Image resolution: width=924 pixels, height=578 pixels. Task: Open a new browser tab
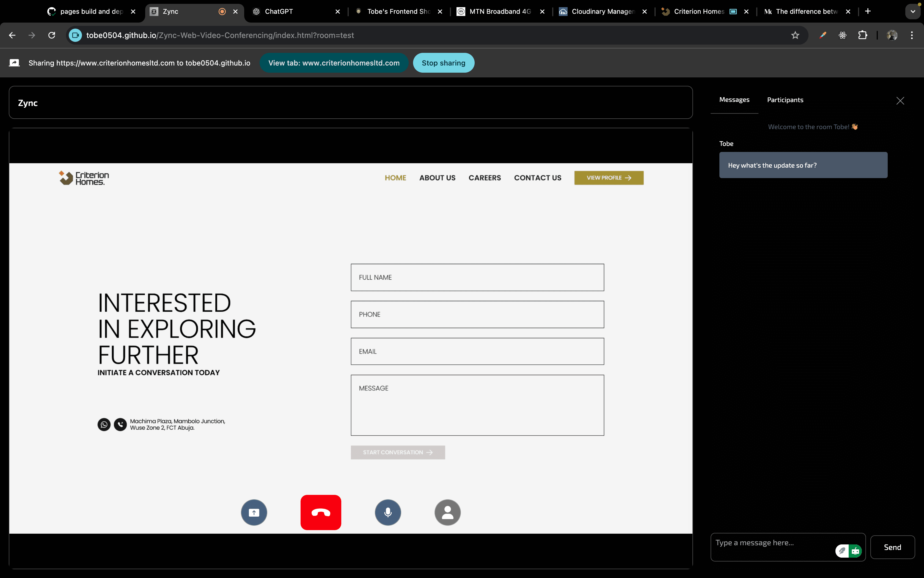click(x=868, y=11)
